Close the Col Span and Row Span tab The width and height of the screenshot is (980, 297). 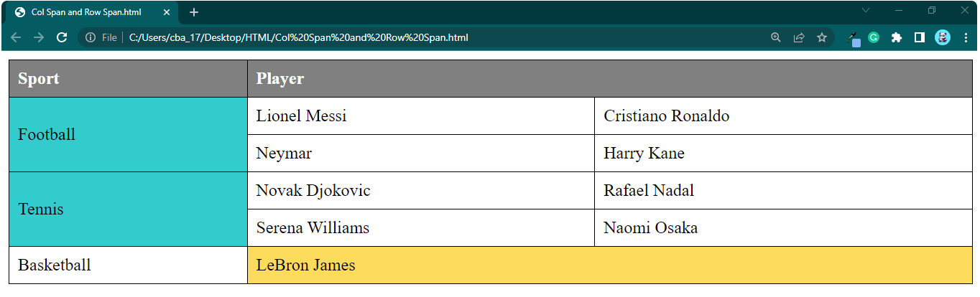point(167,12)
